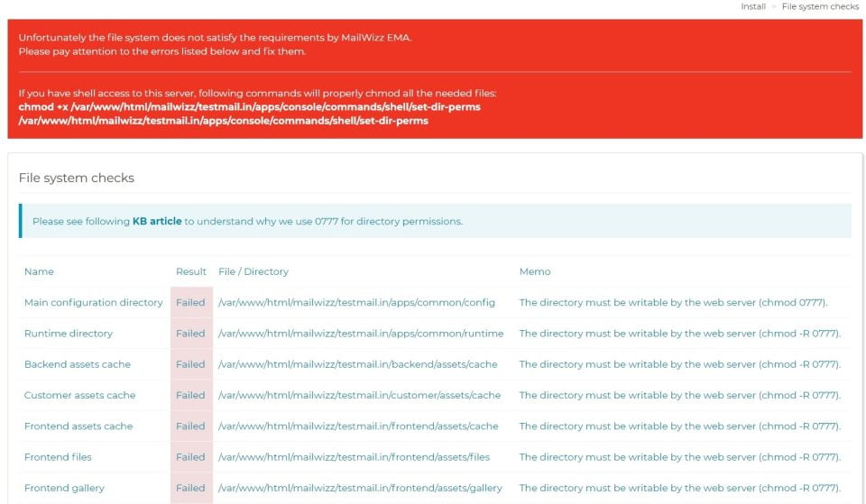Click memo text for Frontend gallery
Viewport: 866px width, 504px height.
click(680, 488)
